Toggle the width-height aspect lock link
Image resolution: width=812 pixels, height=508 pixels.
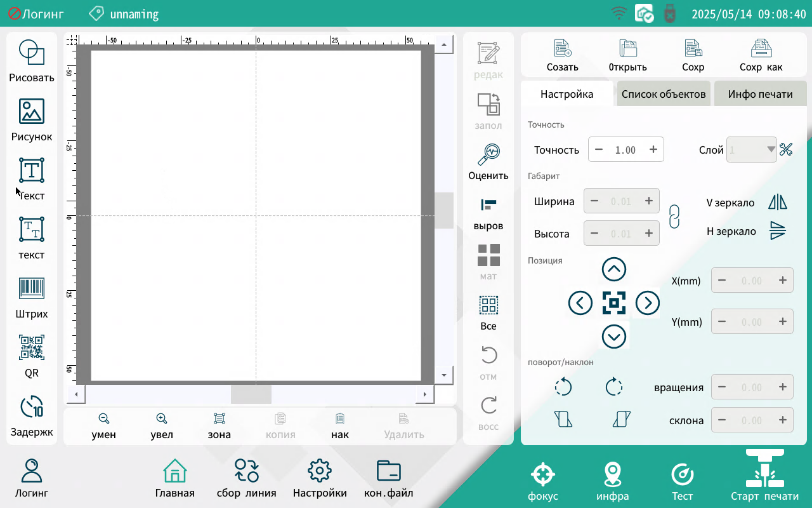tap(674, 217)
